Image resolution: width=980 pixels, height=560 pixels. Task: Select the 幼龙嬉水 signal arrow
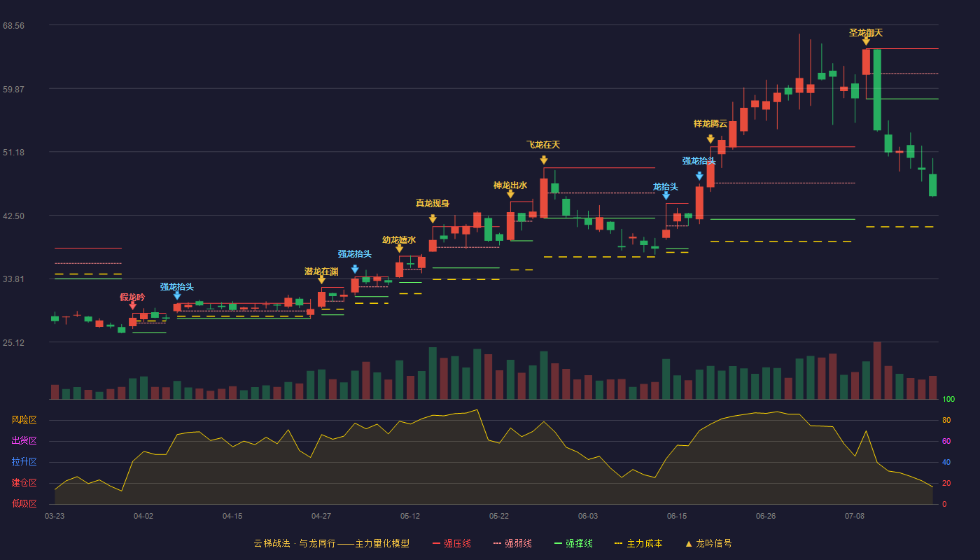pos(399,248)
